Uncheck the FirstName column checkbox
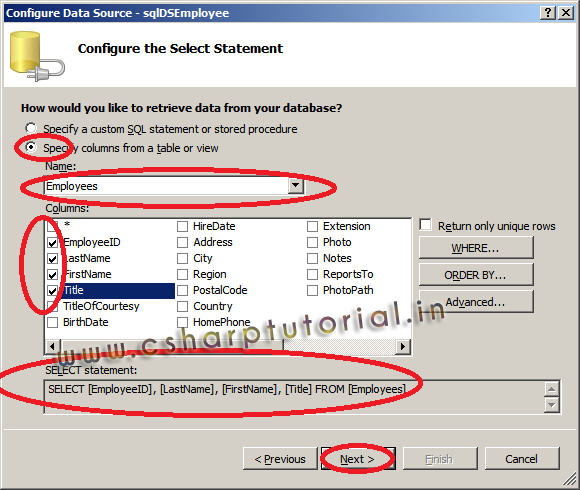This screenshot has width=580, height=490. (53, 274)
